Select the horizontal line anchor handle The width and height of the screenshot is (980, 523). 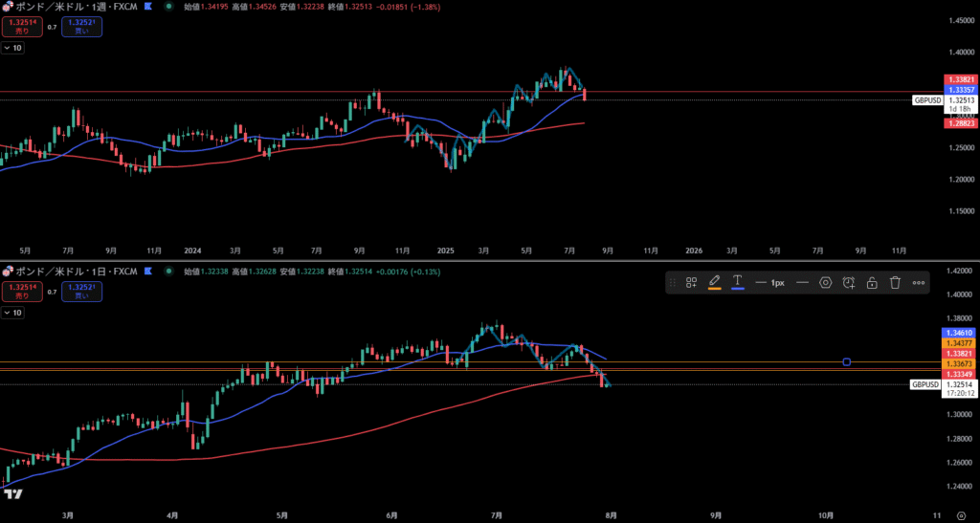[x=847, y=362]
